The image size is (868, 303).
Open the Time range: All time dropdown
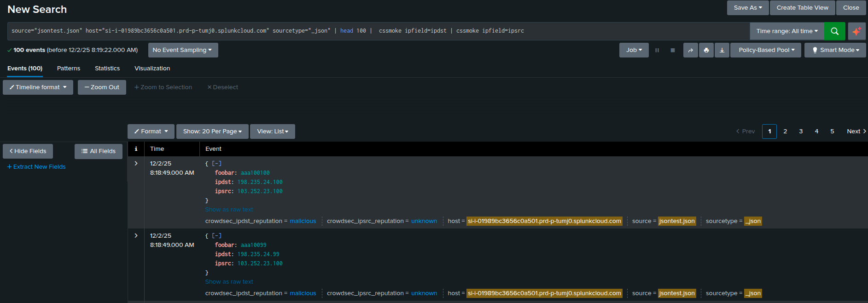coord(786,31)
